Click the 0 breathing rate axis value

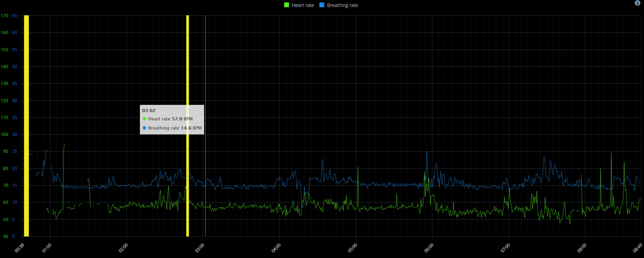(x=13, y=236)
